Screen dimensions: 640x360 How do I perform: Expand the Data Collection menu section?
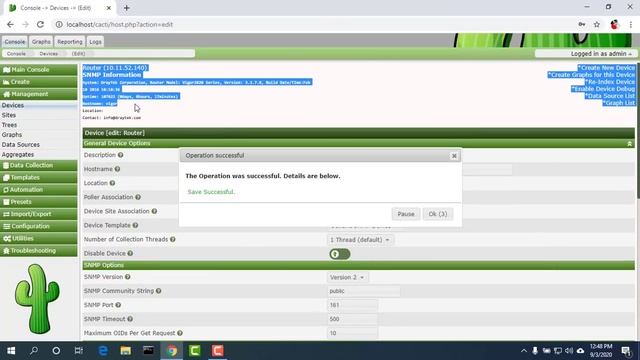[x=39, y=165]
